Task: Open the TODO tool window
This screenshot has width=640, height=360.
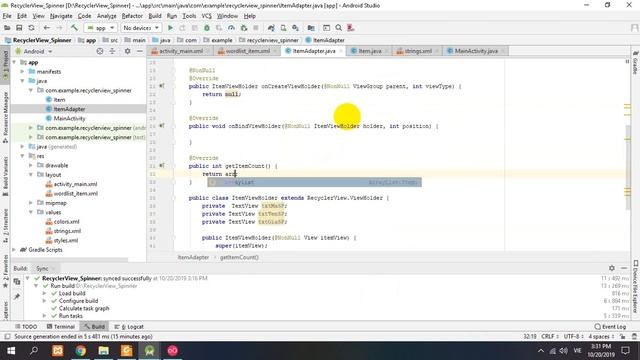Action: click(x=26, y=327)
